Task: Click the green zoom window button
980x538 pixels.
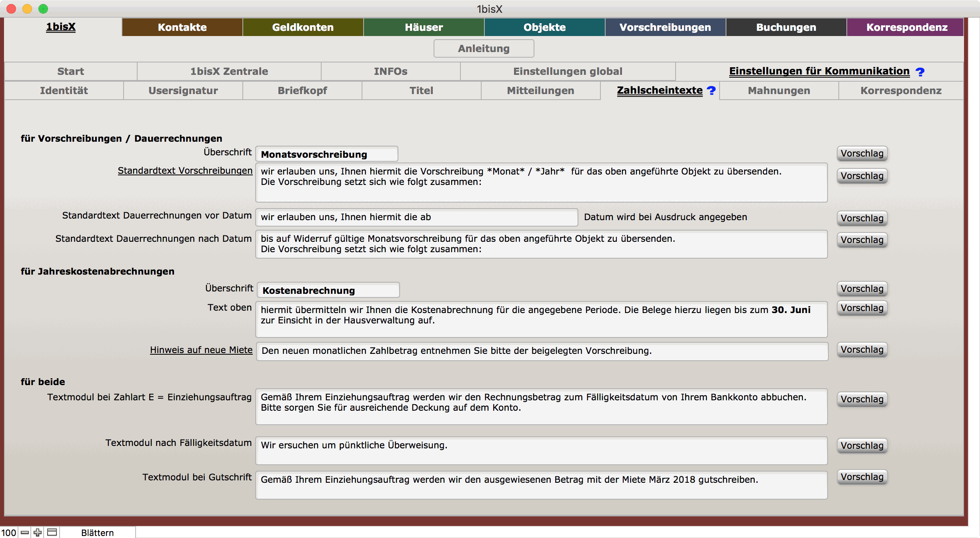Action: pyautogui.click(x=43, y=9)
